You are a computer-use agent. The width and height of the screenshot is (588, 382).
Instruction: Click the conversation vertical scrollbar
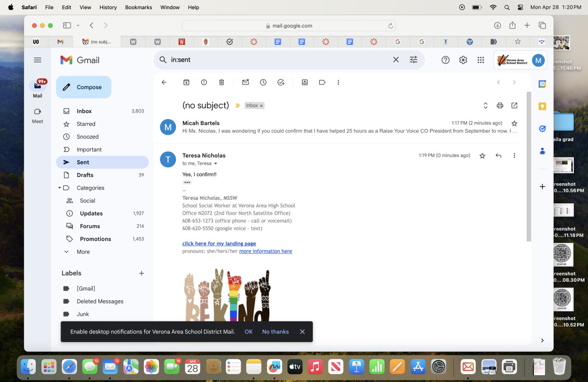529,166
